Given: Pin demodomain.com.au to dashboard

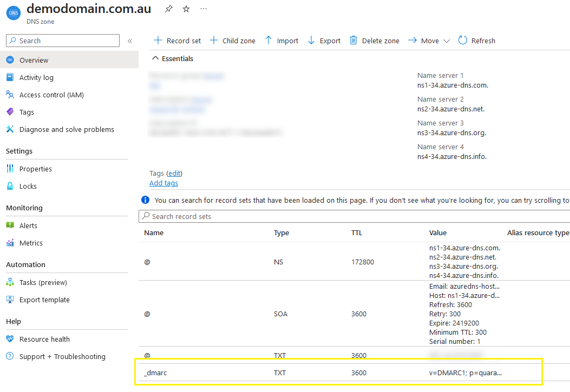Looking at the screenshot, I should click(168, 9).
